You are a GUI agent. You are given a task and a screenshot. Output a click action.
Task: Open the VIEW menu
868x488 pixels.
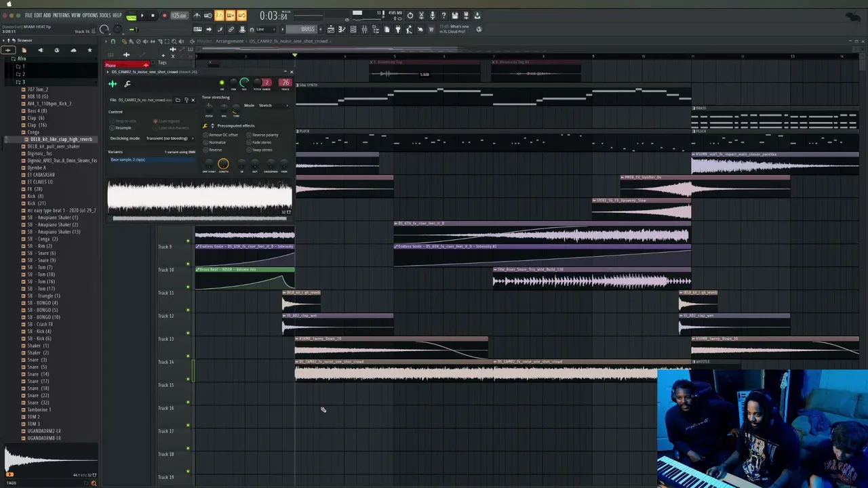[76, 15]
